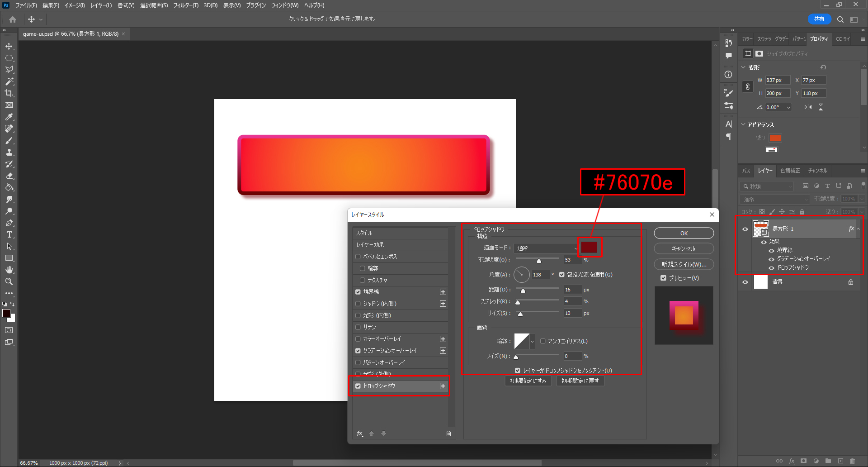This screenshot has height=467, width=868.
Task: Choose the Eyedropper tool
Action: pos(9,117)
